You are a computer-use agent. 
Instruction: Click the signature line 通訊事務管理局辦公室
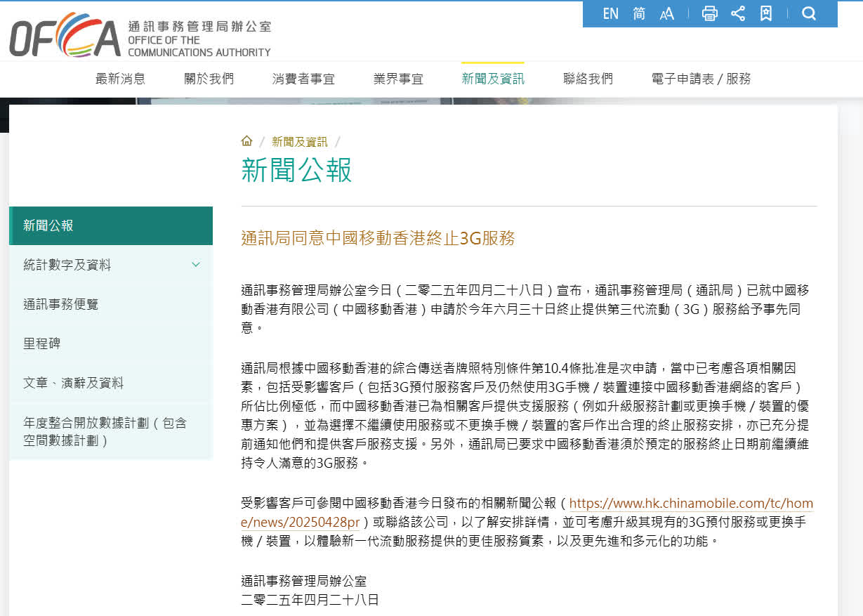click(303, 582)
